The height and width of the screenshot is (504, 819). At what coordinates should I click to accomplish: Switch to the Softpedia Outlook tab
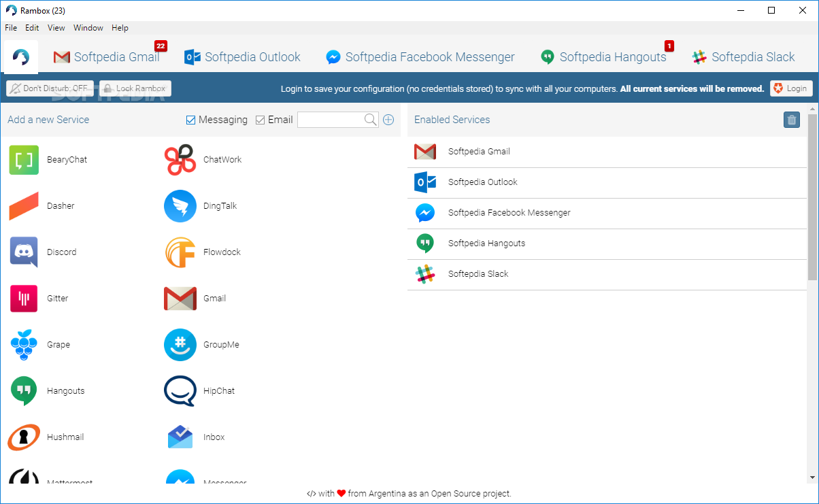coord(243,57)
